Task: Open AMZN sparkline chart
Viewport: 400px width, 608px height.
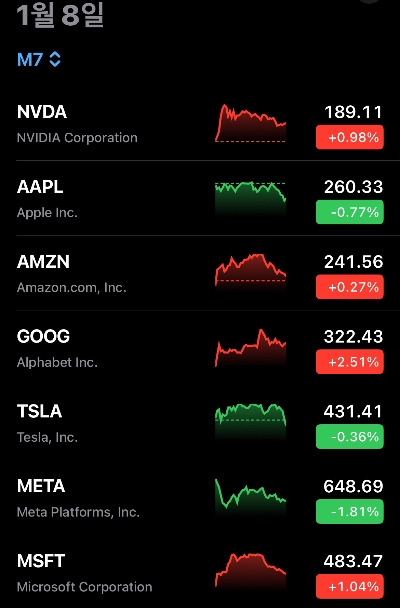Action: coord(250,271)
